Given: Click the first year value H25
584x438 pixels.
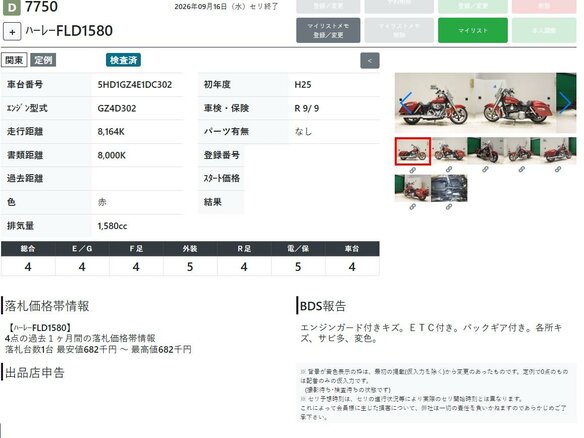Looking at the screenshot, I should [303, 85].
